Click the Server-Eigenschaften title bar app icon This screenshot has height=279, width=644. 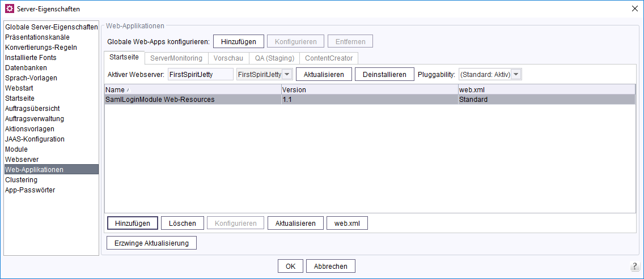pyautogui.click(x=9, y=8)
